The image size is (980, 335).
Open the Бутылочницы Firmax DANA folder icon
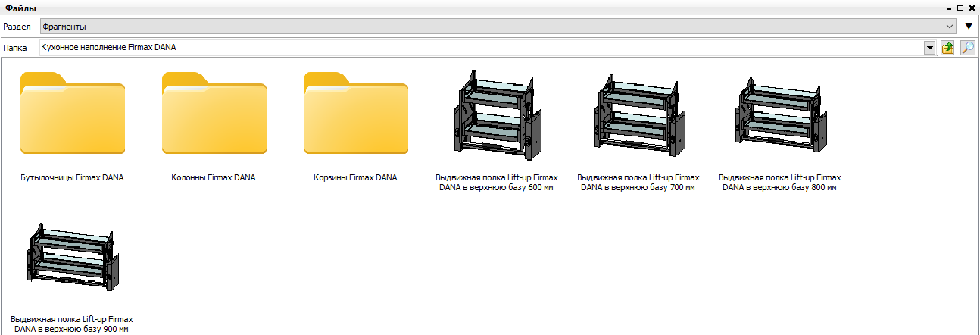[x=73, y=113]
